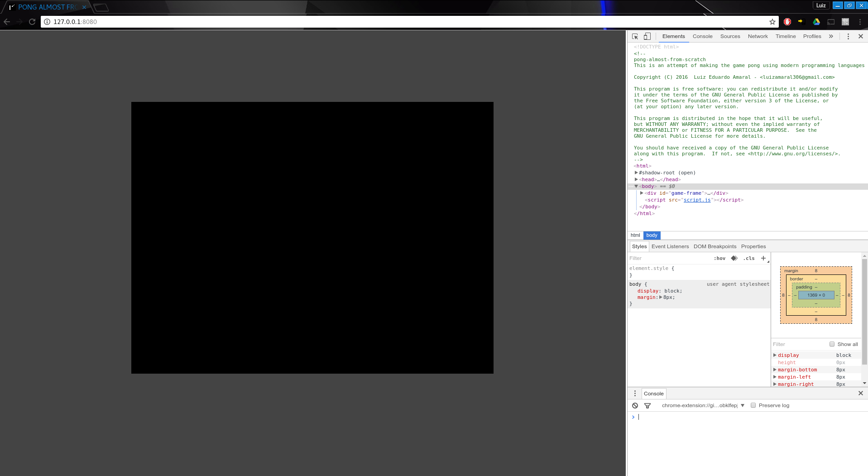Click the box model content size 1369 × 0
This screenshot has height=476, width=868.
click(816, 295)
